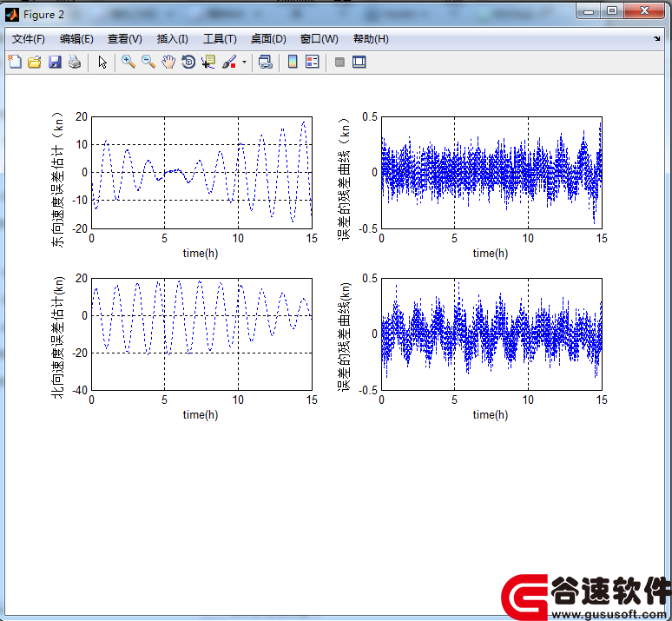Activate the Zoom In magnifier tool
Viewport: 672px width, 621px height.
(x=128, y=63)
